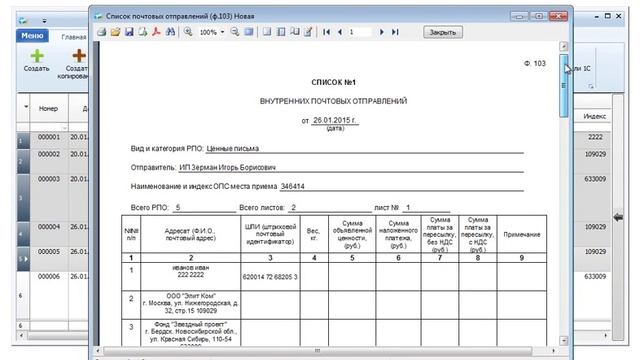Click preview vertical scrollbar up arrow
The image size is (640, 360).
pyautogui.click(x=564, y=46)
